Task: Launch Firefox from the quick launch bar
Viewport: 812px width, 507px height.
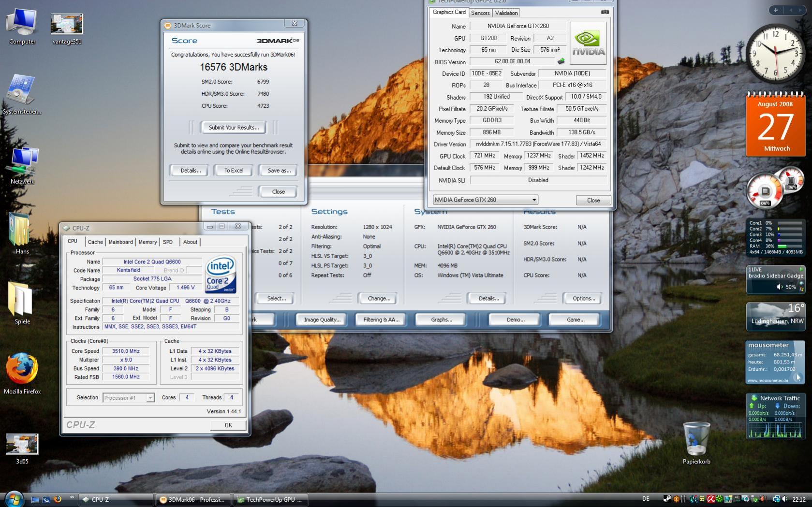Action: pyautogui.click(x=58, y=499)
